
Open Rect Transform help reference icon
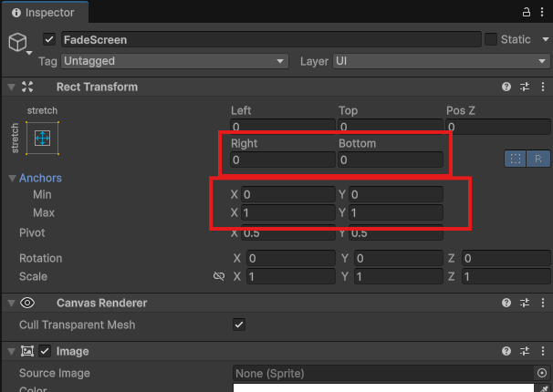[x=506, y=87]
